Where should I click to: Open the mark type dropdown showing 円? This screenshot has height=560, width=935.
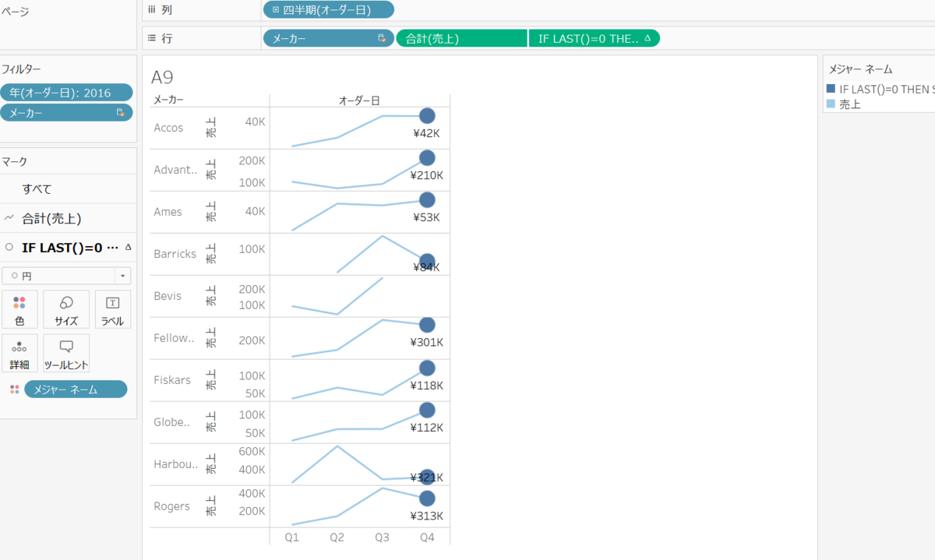[x=66, y=276]
